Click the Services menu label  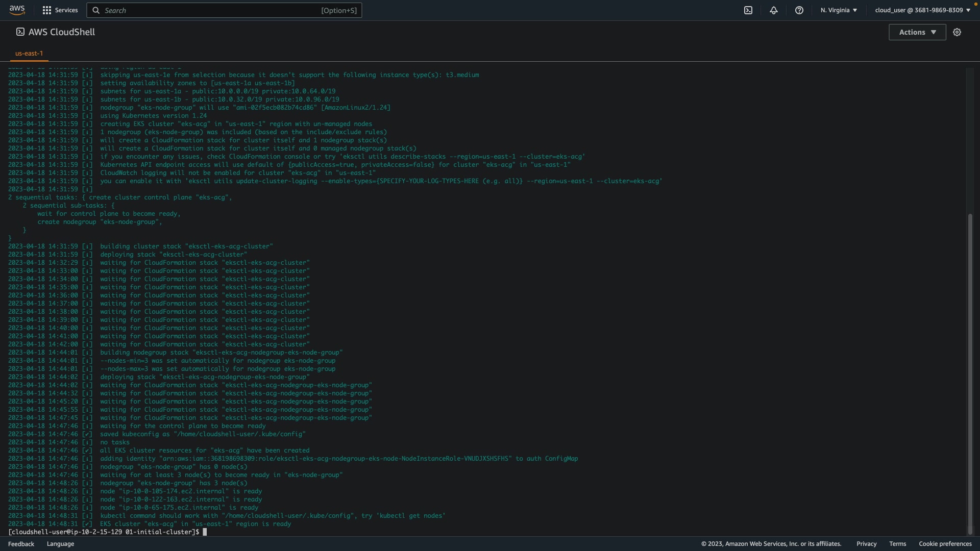pyautogui.click(x=66, y=10)
